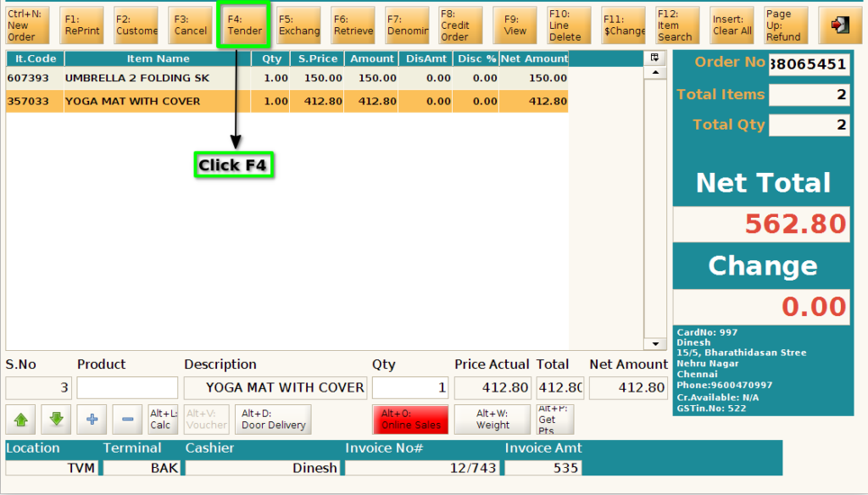
Task: Click Item Name column header
Action: click(158, 58)
